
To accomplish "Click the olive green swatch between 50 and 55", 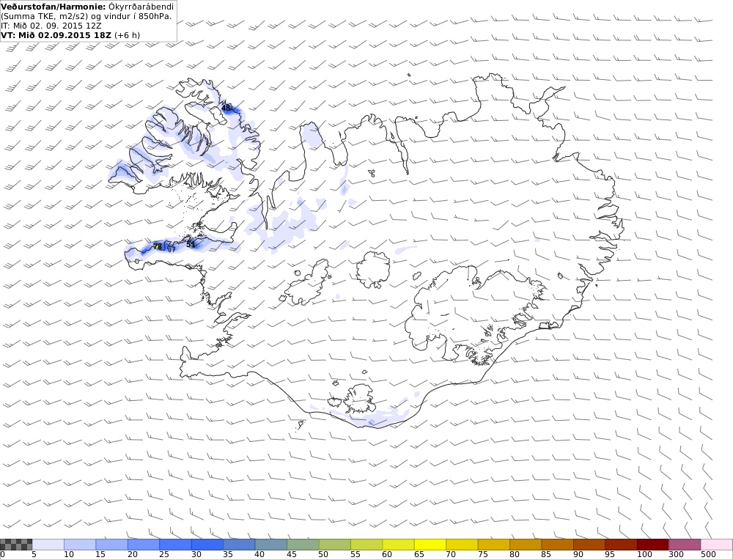I will pyautogui.click(x=335, y=544).
